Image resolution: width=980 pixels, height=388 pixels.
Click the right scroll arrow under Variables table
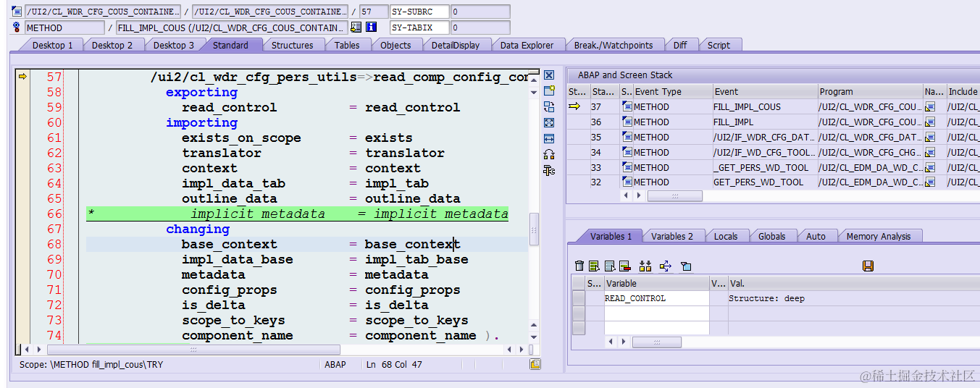tap(624, 342)
